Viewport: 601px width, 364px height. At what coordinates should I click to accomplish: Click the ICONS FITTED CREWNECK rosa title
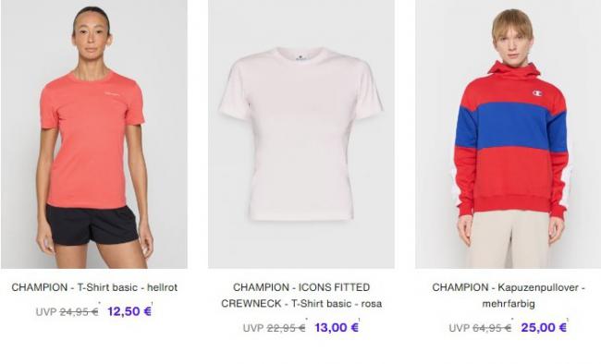click(x=301, y=296)
